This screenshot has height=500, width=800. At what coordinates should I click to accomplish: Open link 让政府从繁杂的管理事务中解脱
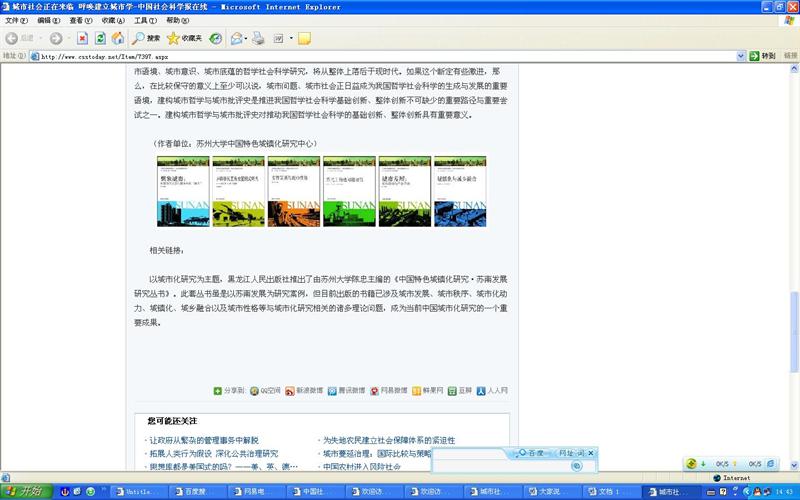pos(203,440)
